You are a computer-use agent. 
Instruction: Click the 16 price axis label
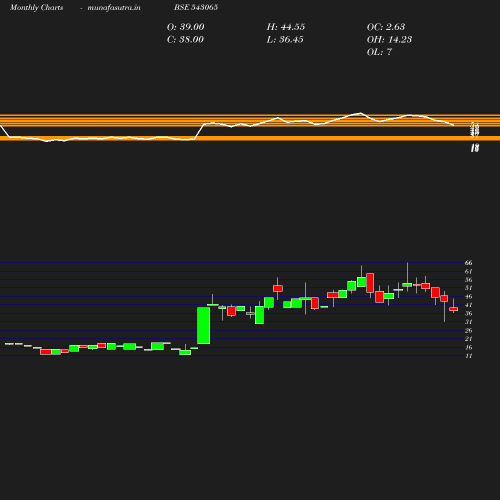468,347
